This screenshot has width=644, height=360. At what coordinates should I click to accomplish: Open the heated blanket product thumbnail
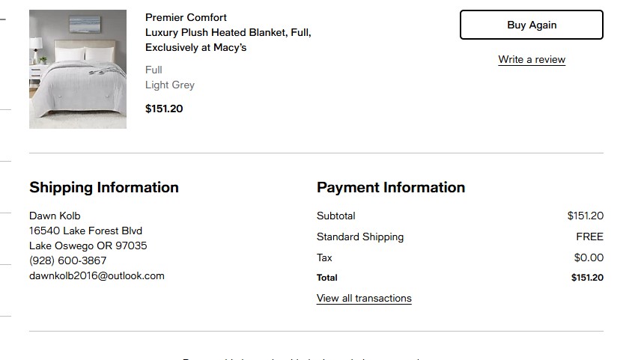(x=78, y=69)
